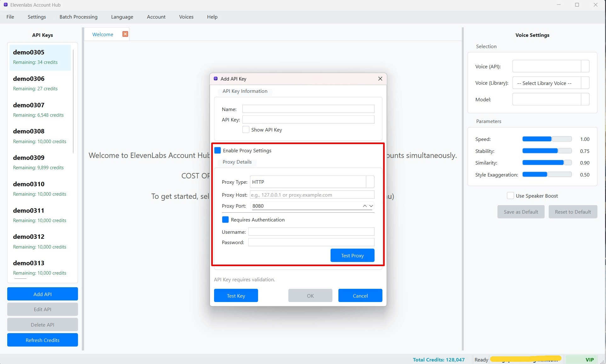Click the Add API Key dialog app icon
Screen dimensions: 606x364
[216, 79]
